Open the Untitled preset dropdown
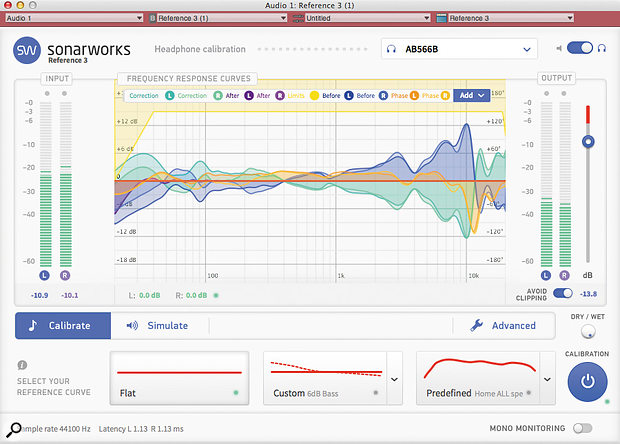Viewport: 620px width, 444px height. (368, 18)
